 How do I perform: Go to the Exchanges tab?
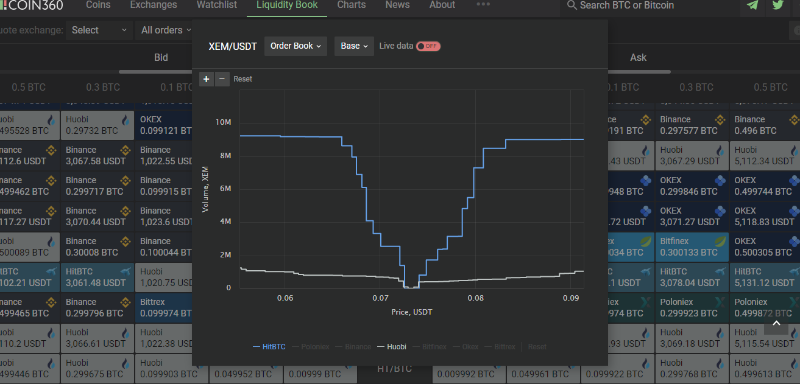click(x=154, y=5)
